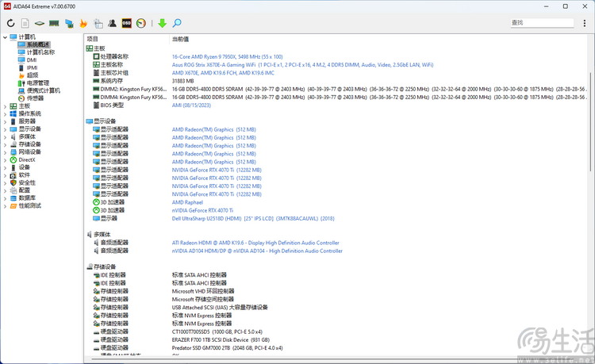Click the USB Attached SCSI (UAS) entry
Screen dimensions: 595x364
220,308
